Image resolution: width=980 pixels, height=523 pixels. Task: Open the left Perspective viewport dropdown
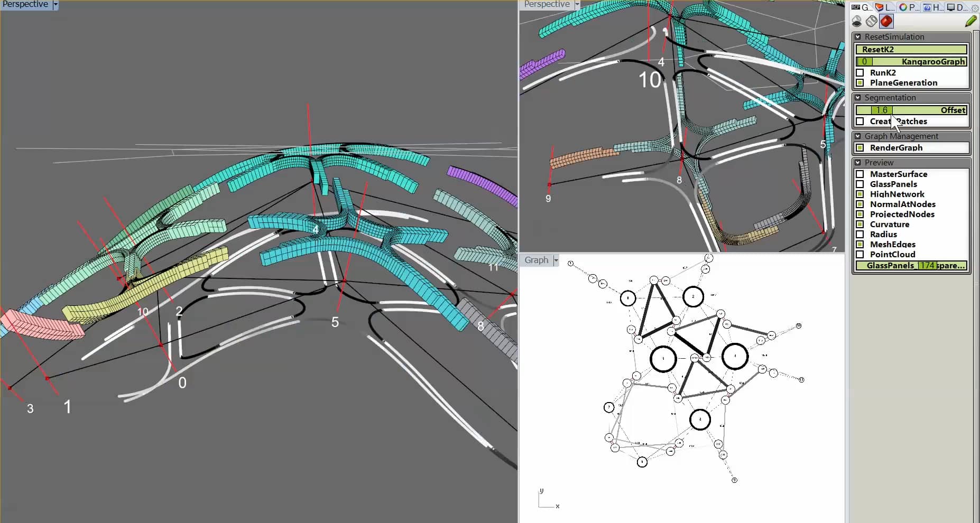[55, 4]
